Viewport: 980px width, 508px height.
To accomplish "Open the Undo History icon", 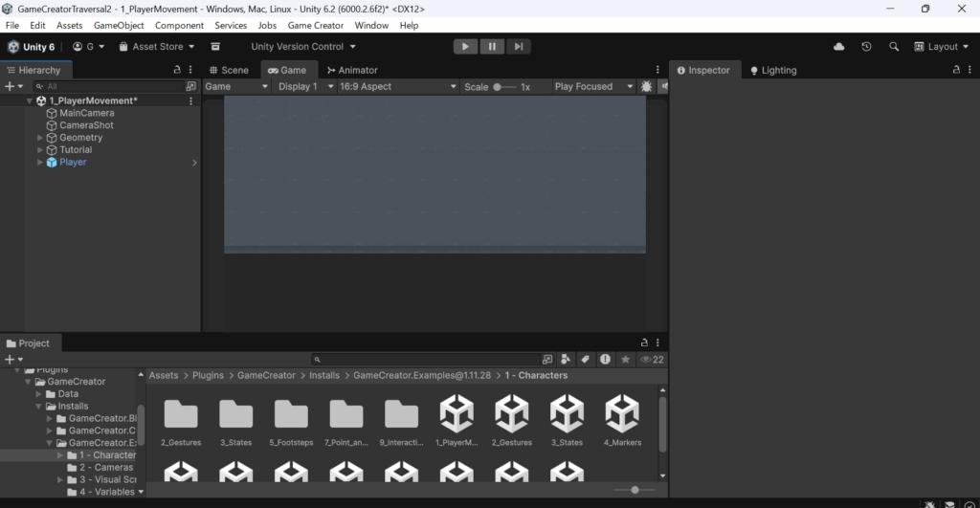I will 866,46.
